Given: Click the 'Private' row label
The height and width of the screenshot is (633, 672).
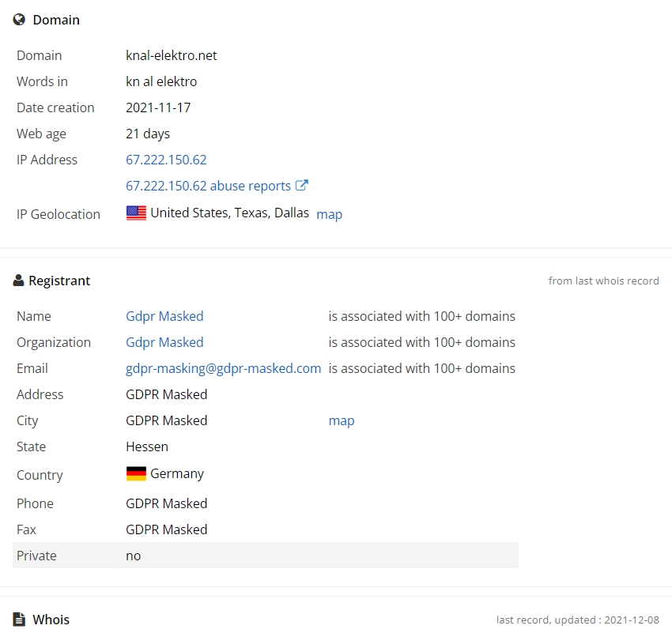Looking at the screenshot, I should 36,556.
